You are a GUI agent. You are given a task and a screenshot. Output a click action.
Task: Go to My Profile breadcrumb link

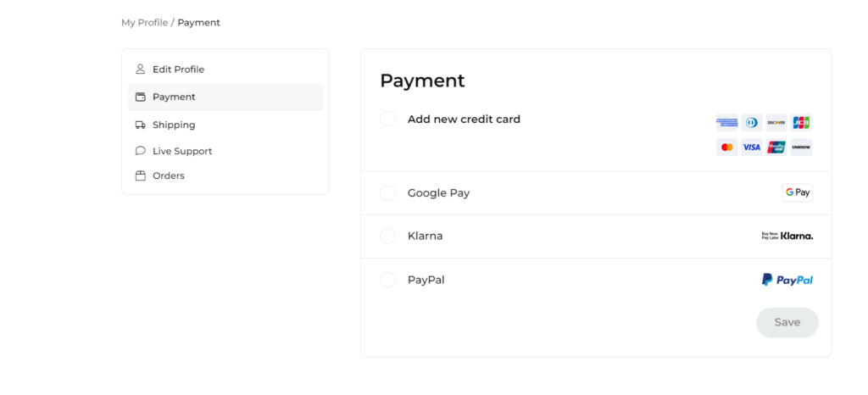pyautogui.click(x=144, y=23)
